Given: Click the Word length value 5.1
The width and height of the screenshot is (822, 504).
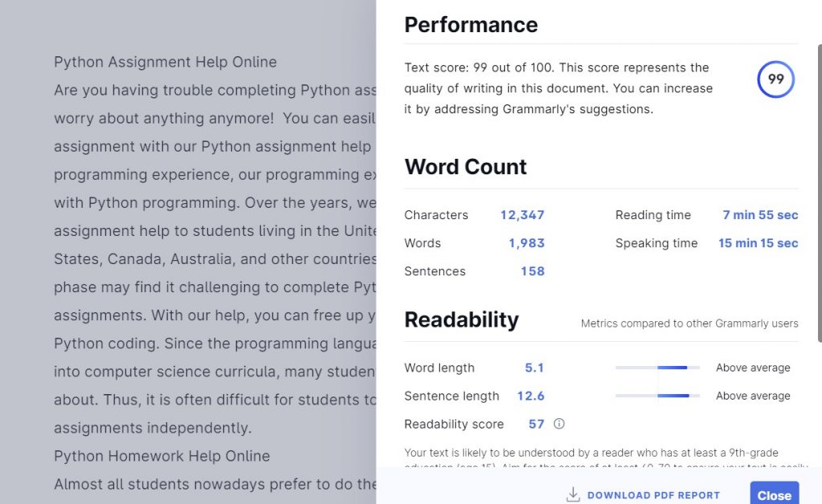Looking at the screenshot, I should 534,368.
